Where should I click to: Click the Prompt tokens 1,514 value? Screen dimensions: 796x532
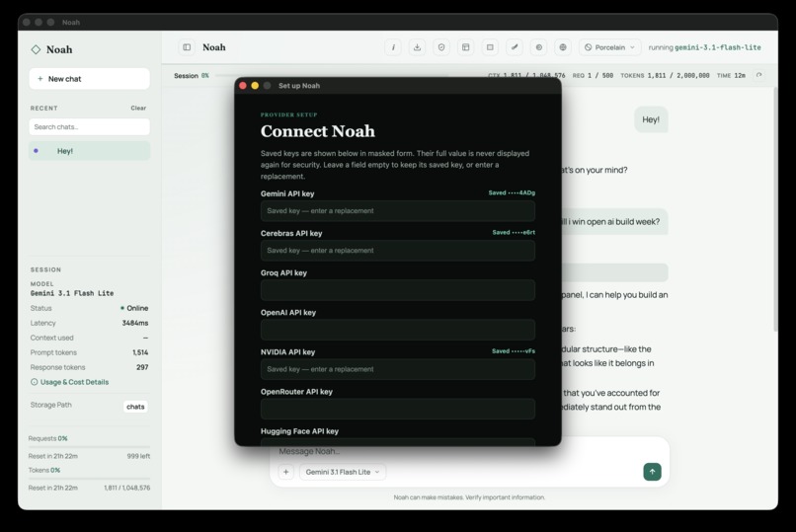pyautogui.click(x=140, y=352)
